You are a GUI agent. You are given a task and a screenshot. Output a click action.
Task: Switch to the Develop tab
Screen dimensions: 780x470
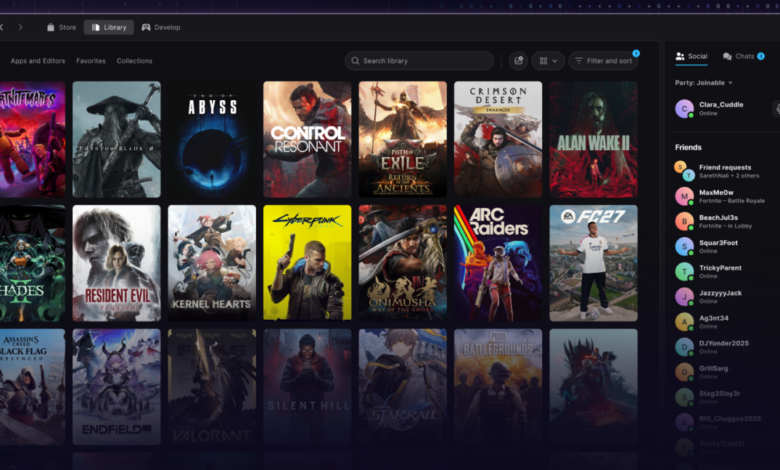(x=161, y=27)
